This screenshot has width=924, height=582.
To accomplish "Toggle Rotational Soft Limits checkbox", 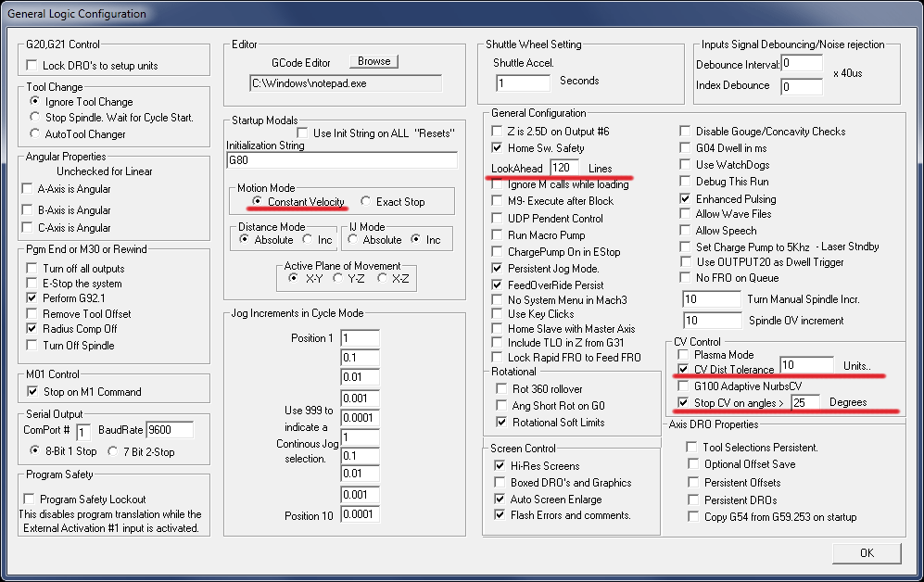I will (500, 422).
